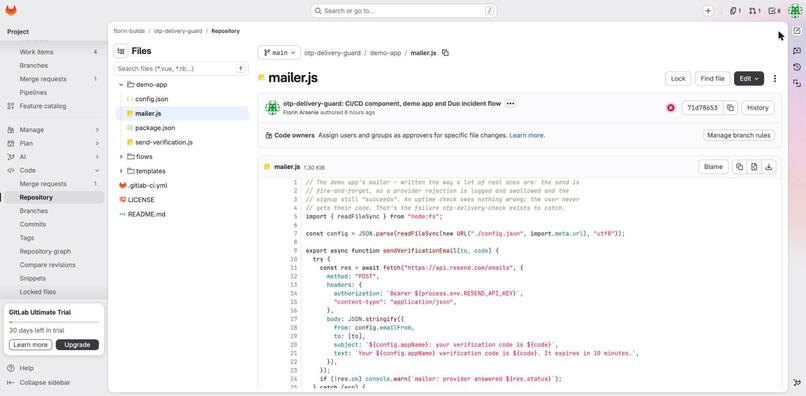This screenshot has width=806, height=396.
Task: Copy commit SHA 71d78653
Action: tap(730, 107)
